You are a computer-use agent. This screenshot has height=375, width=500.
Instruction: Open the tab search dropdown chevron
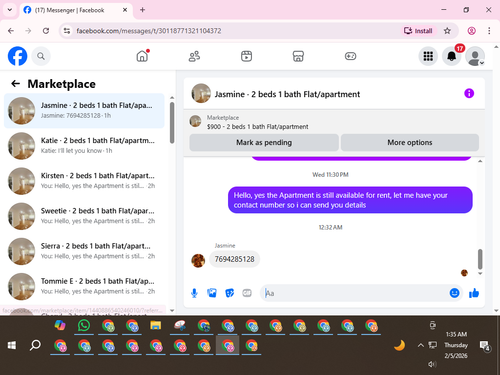tap(10, 10)
